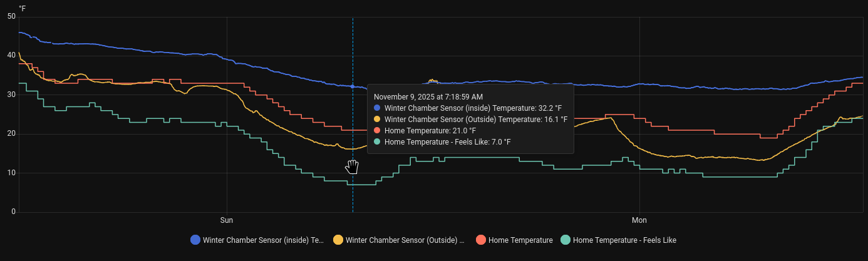Click the blue legend circle for inside sensor
Image resolution: width=868 pixels, height=261 pixels.
pyautogui.click(x=195, y=240)
